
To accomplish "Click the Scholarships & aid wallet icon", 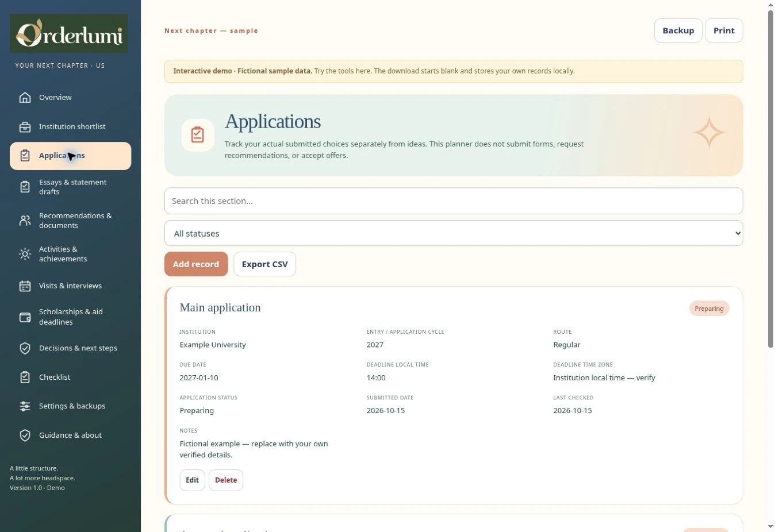I will (25, 317).
